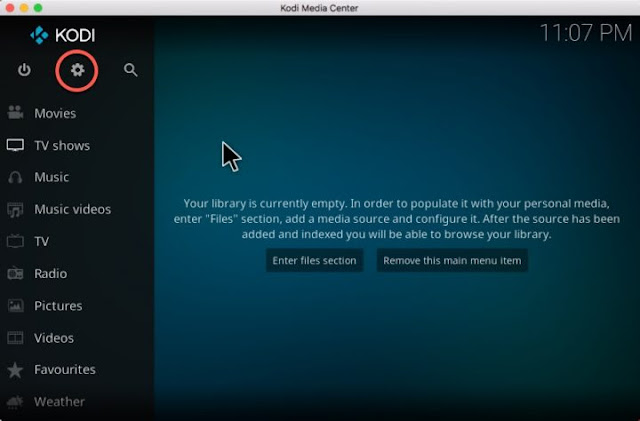Click the Music headphones icon
Image resolution: width=640 pixels, height=421 pixels.
(x=15, y=177)
